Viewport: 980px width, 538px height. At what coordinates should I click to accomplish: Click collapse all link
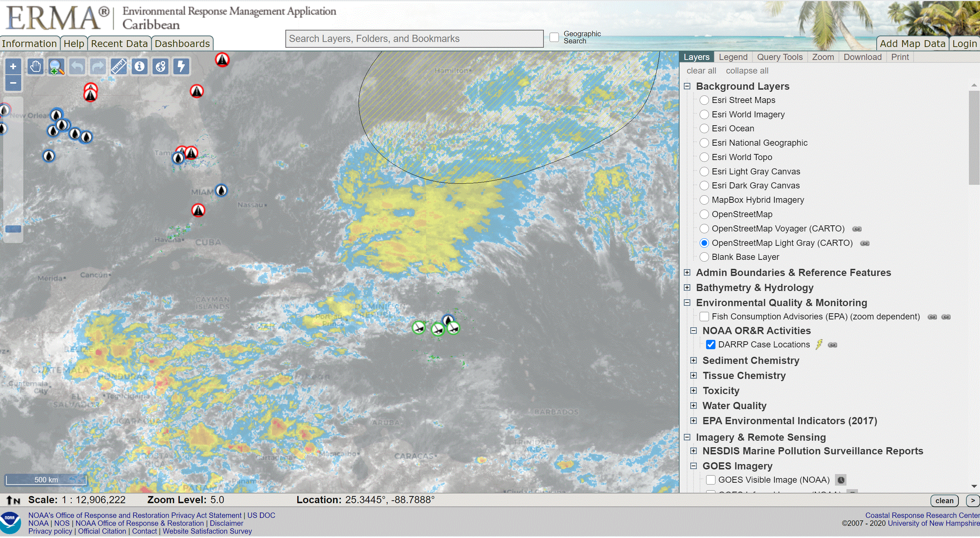coord(747,71)
